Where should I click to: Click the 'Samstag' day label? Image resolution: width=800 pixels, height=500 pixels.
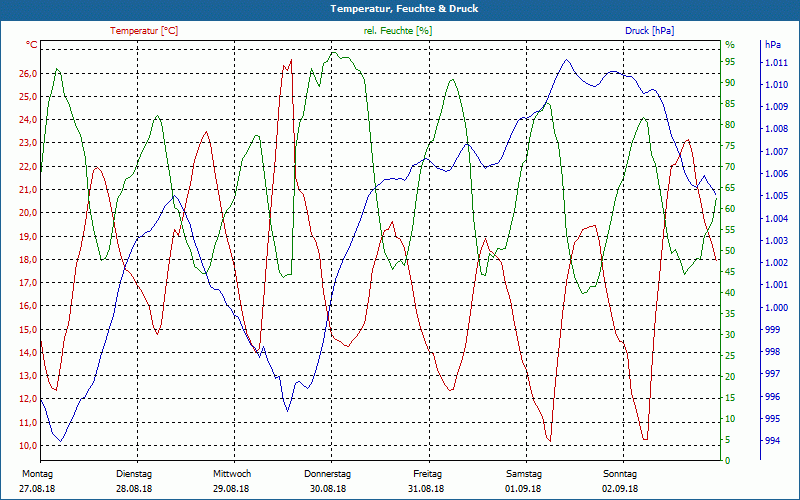(524, 474)
